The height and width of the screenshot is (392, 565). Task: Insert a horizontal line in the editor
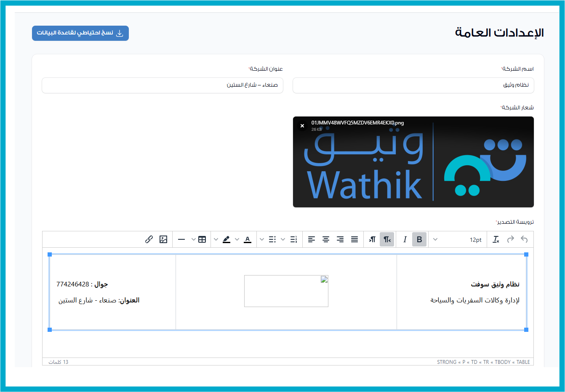[x=181, y=239]
